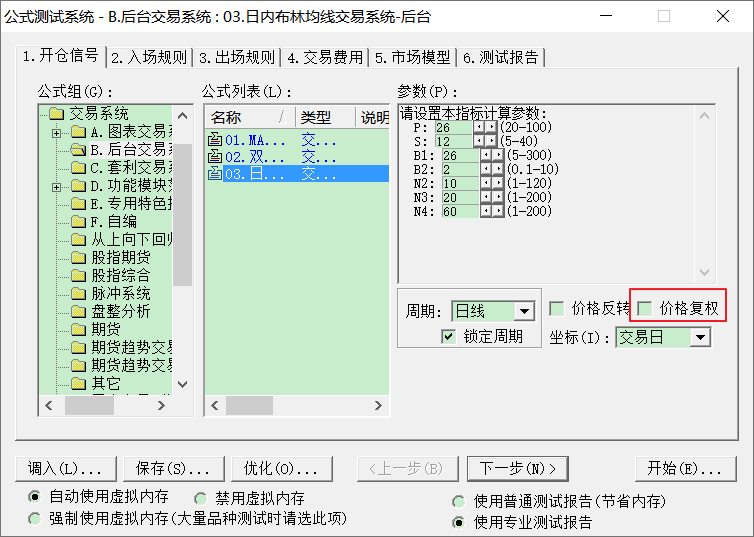Switch to the 2.入场规则 tab
The image size is (754, 537).
(149, 58)
